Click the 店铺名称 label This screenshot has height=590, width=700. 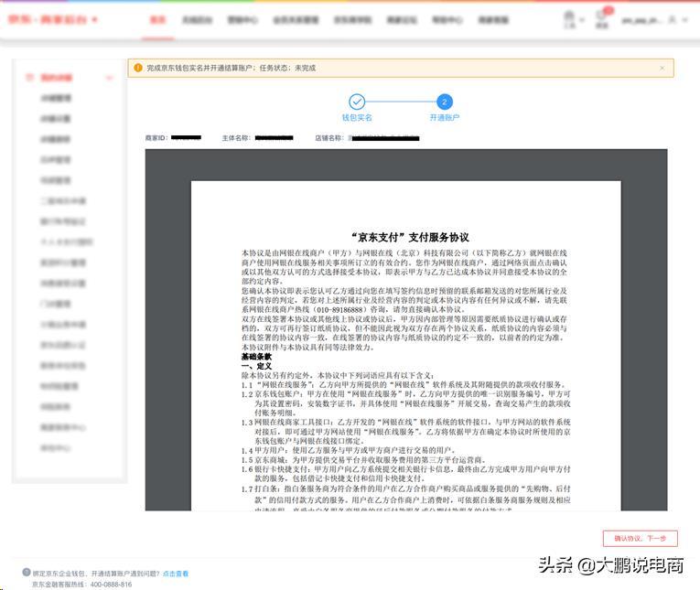point(329,138)
